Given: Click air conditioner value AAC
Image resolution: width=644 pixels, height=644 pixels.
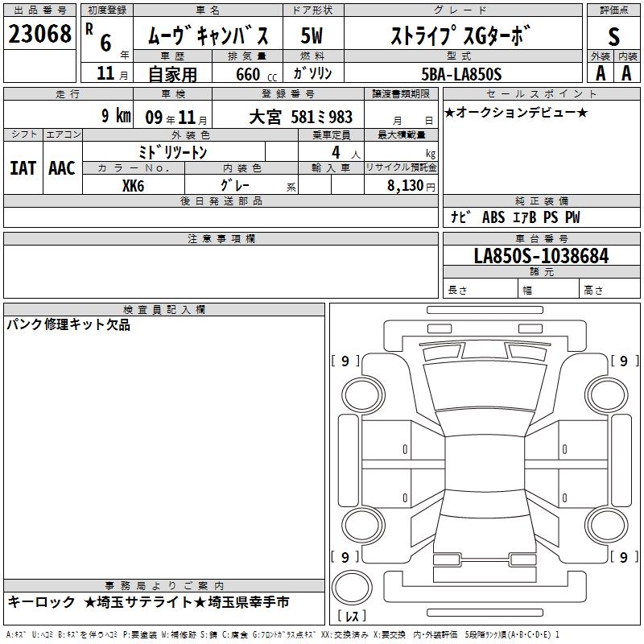Looking at the screenshot, I should [62, 168].
